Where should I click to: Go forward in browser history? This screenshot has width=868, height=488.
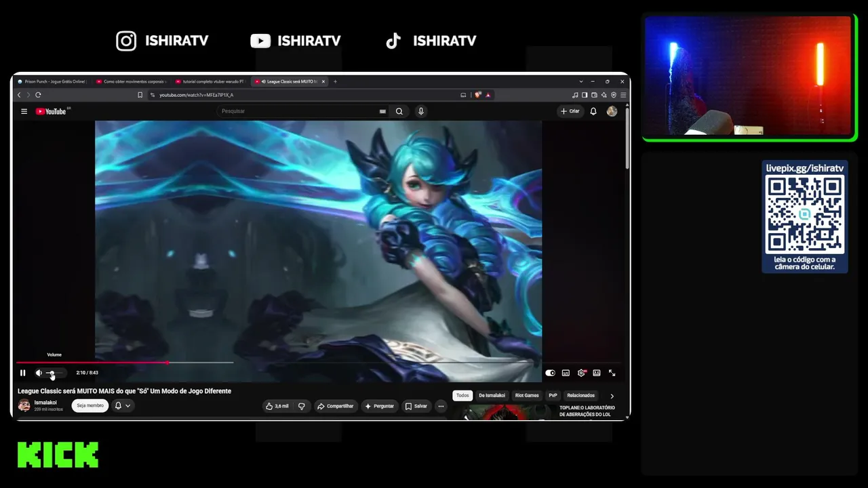click(28, 95)
